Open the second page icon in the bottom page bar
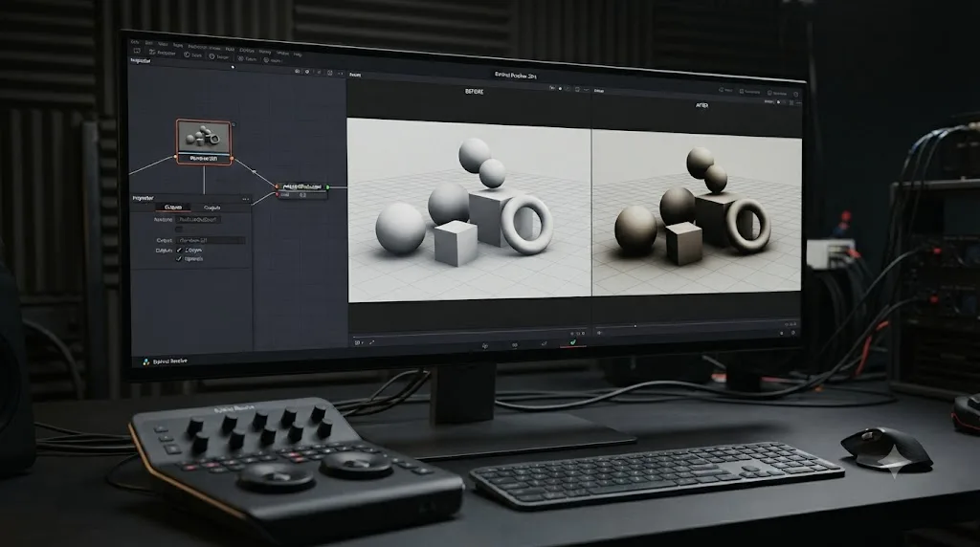980x547 pixels. [515, 344]
